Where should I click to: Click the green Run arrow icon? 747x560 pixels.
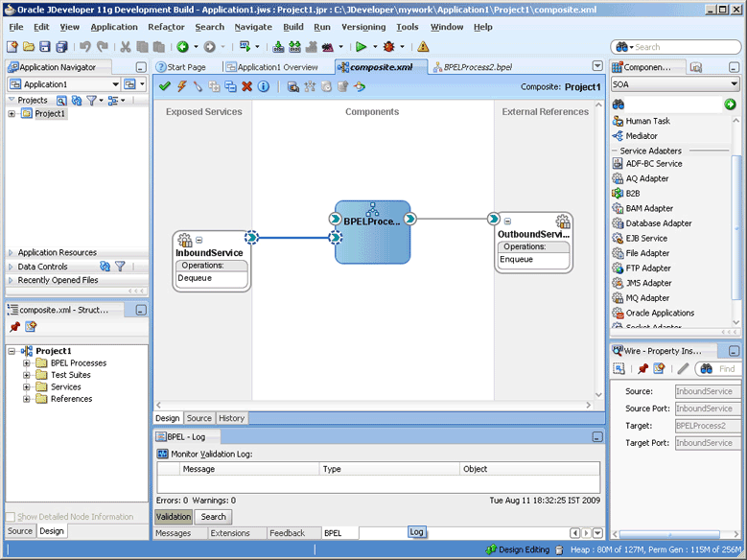(362, 47)
